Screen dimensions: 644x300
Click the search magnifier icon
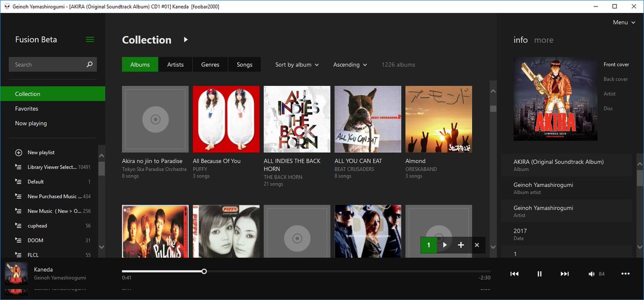pos(90,64)
